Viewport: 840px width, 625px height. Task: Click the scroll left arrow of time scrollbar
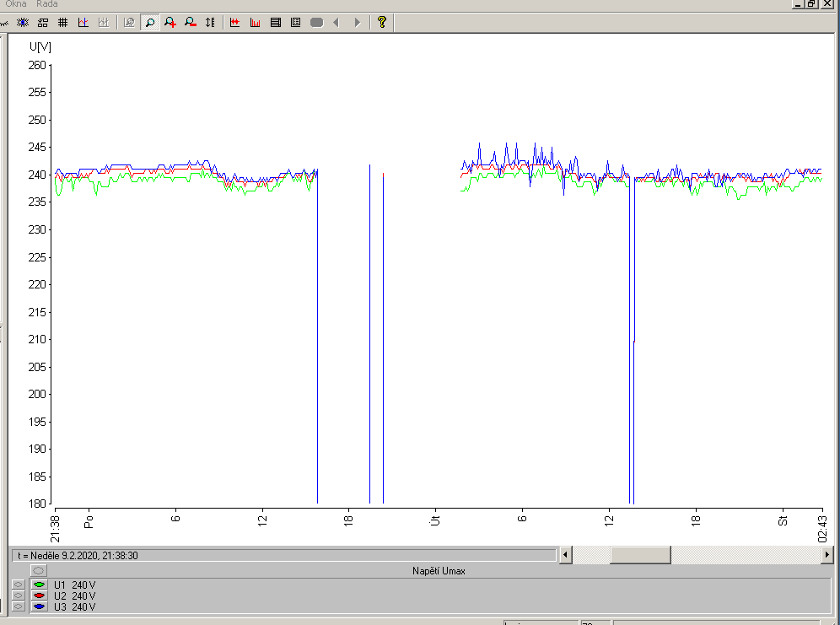click(566, 555)
